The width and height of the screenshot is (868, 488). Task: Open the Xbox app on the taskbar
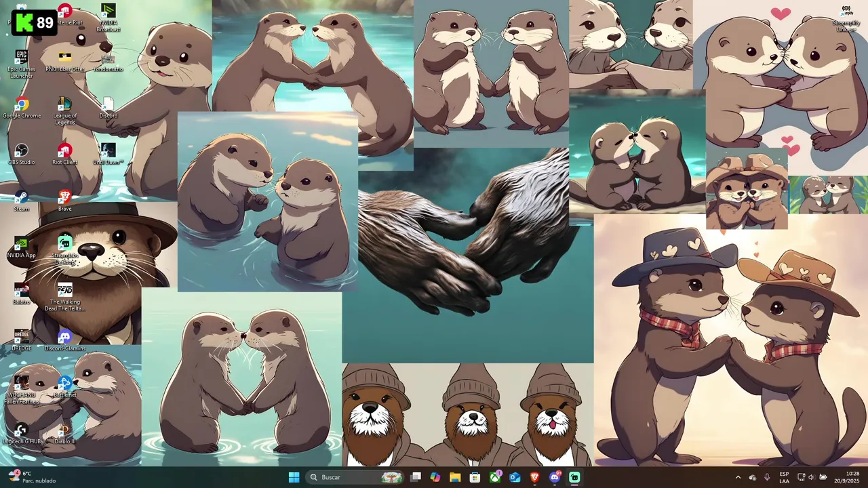495,477
